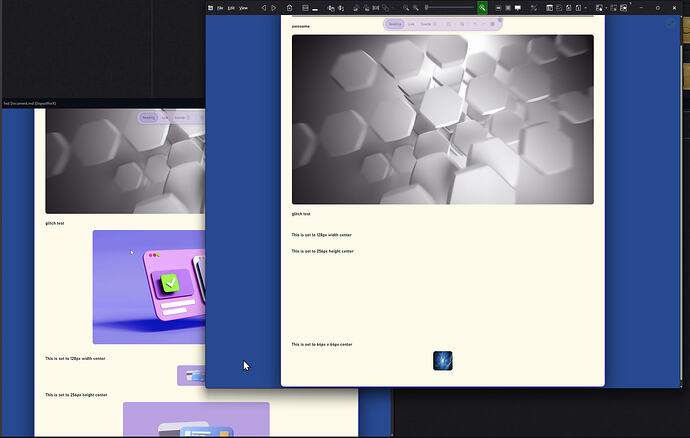
Task: Click the green highlighted toolbar icon
Action: [x=482, y=8]
